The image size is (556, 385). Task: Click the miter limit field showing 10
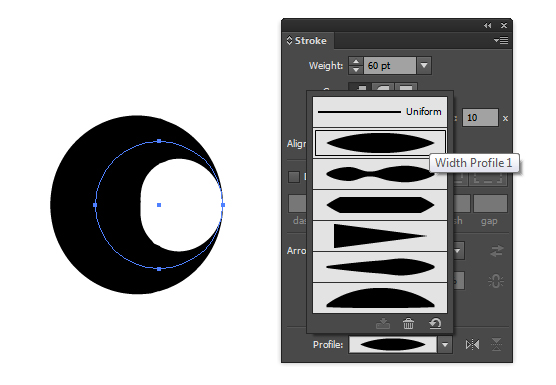[x=480, y=118]
